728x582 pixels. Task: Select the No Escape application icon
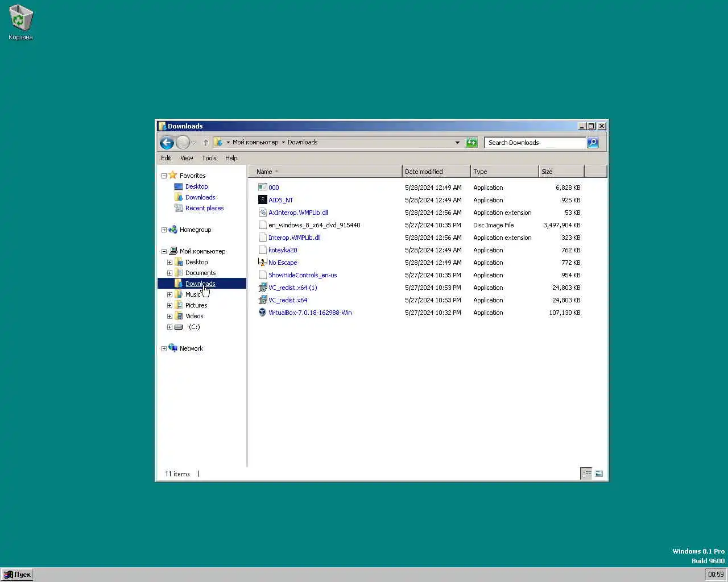[262, 263]
